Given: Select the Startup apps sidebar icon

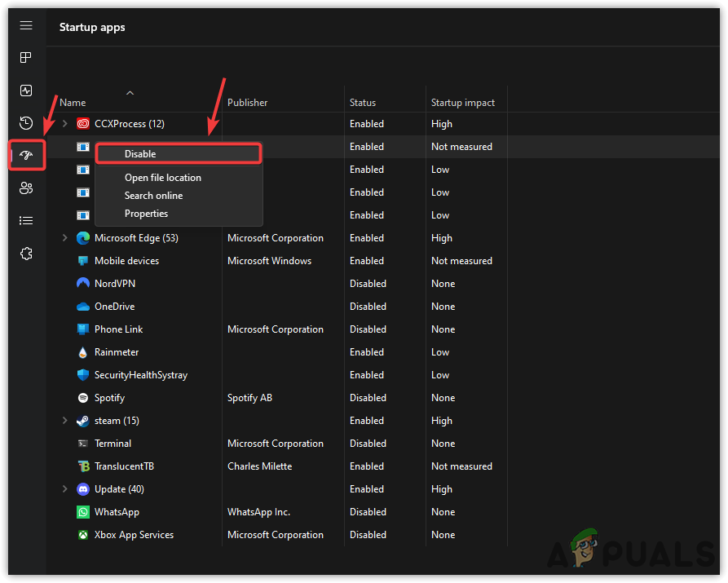Looking at the screenshot, I should tap(26, 156).
